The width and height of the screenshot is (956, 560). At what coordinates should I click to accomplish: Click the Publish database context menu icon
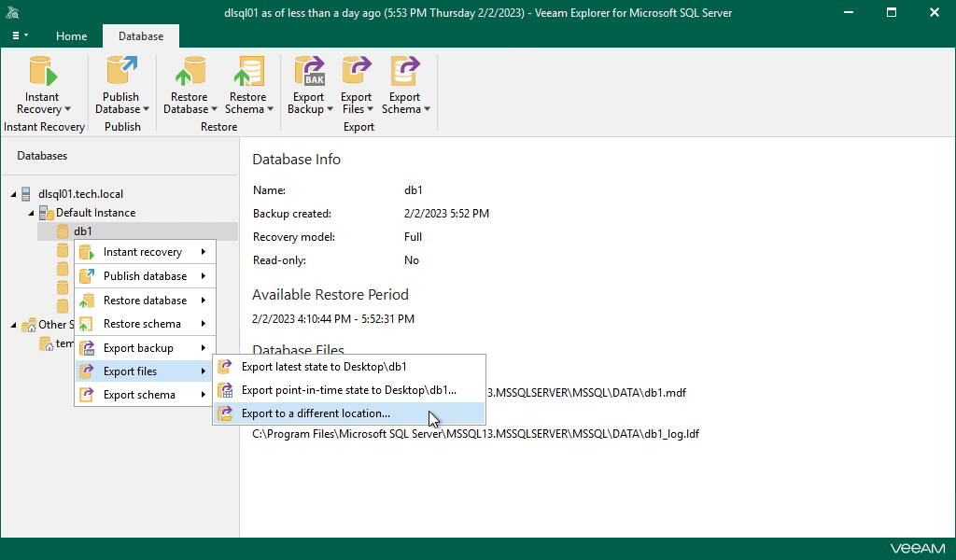pyautogui.click(x=87, y=276)
